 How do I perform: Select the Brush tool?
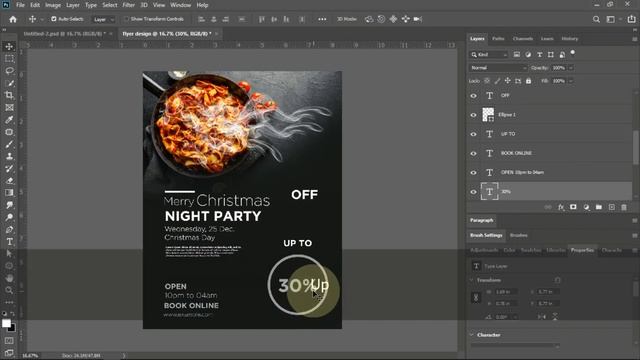[9, 144]
